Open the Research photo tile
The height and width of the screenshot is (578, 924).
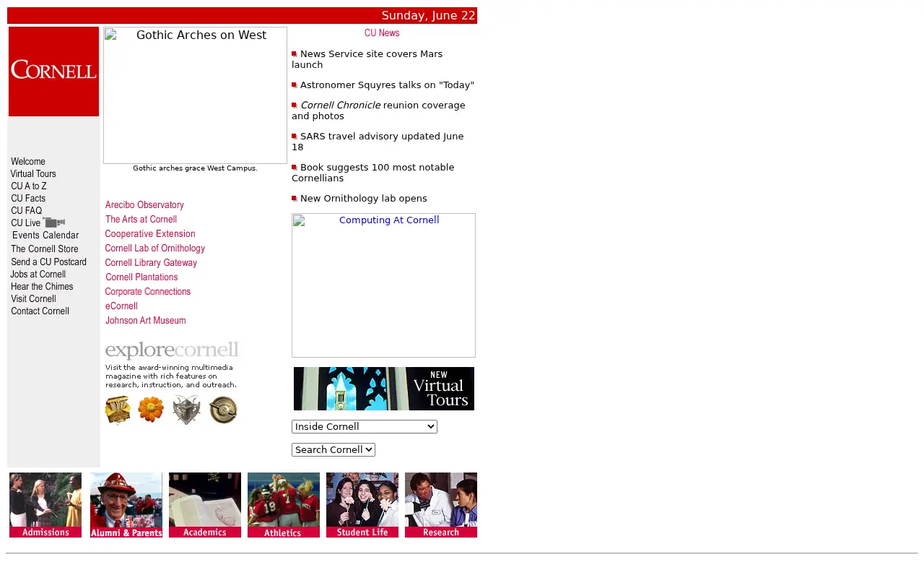[441, 505]
